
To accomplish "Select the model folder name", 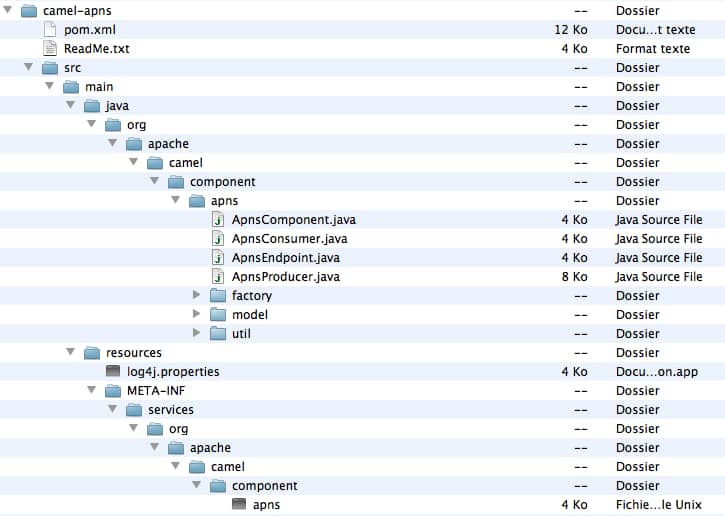I will [x=250, y=314].
